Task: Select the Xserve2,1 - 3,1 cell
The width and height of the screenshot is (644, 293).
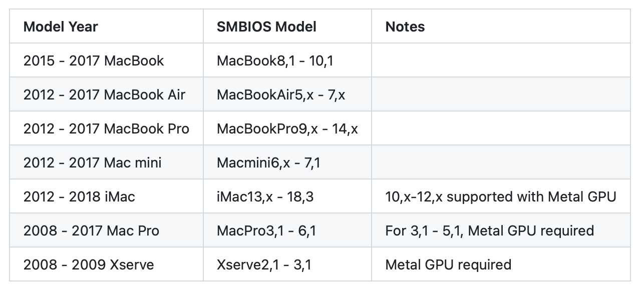Action: [264, 264]
